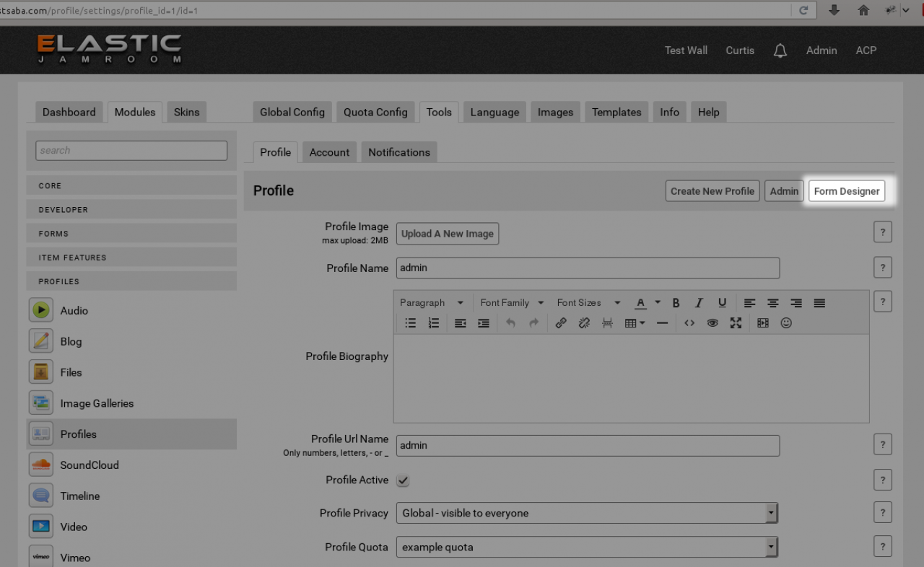Viewport: 924px width, 567px height.
Task: Toggle the editor preview eye icon
Action: pyautogui.click(x=712, y=323)
